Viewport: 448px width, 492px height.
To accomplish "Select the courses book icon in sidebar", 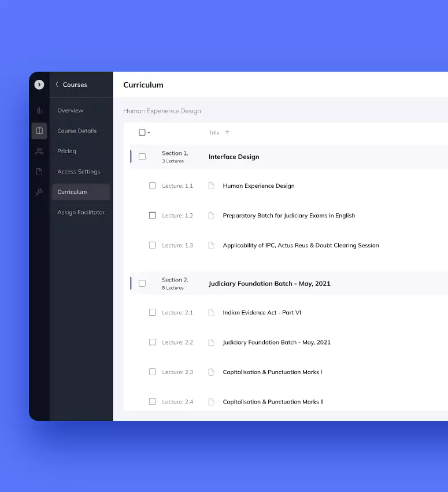I will pos(39,131).
